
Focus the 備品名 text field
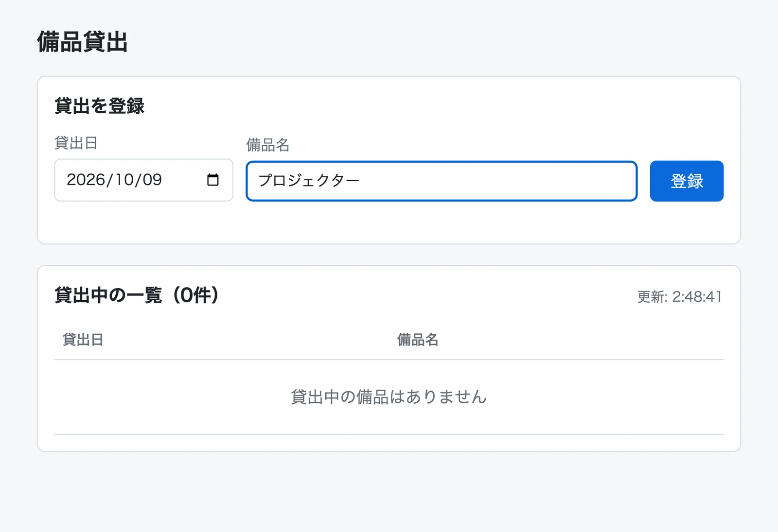click(x=442, y=181)
